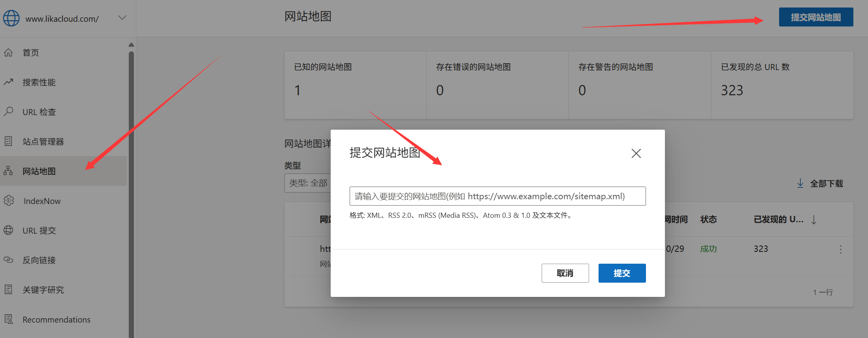This screenshot has height=338, width=868.
Task: Click the download arrow icon for 全部下载
Action: click(800, 183)
